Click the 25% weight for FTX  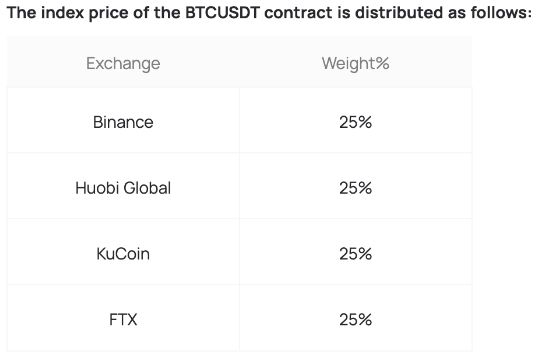click(355, 320)
